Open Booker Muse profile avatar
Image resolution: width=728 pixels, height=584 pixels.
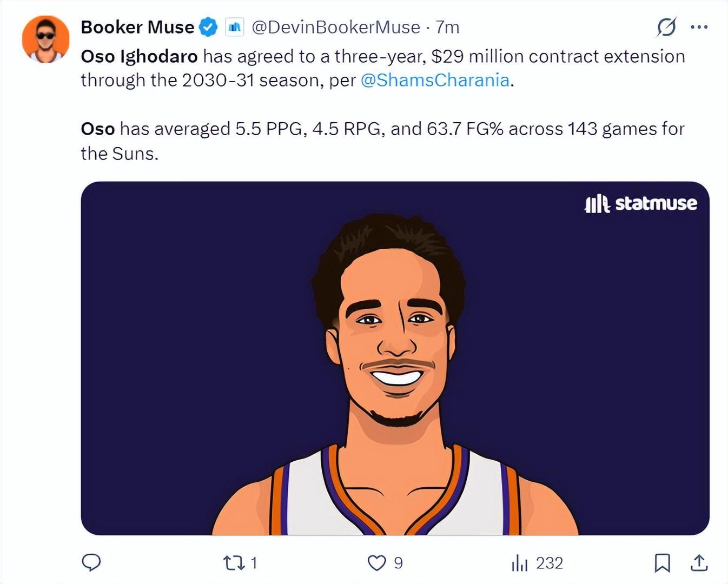(45, 39)
